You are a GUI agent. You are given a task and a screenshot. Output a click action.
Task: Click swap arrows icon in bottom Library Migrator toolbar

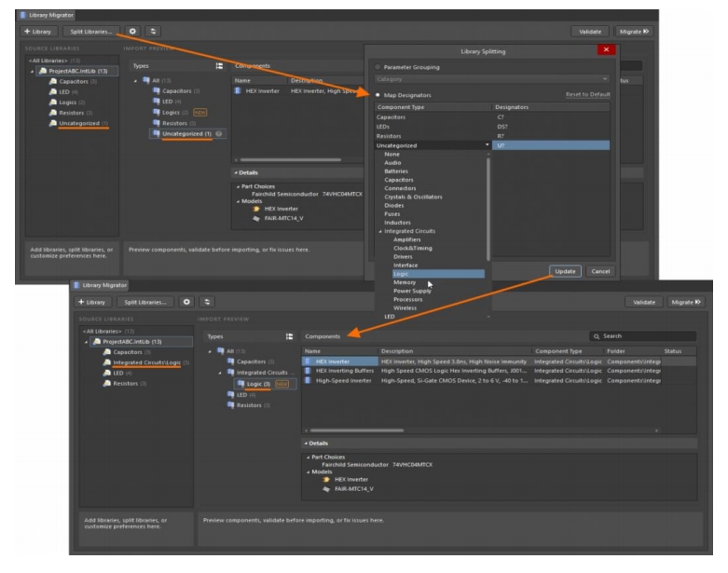coord(207,302)
